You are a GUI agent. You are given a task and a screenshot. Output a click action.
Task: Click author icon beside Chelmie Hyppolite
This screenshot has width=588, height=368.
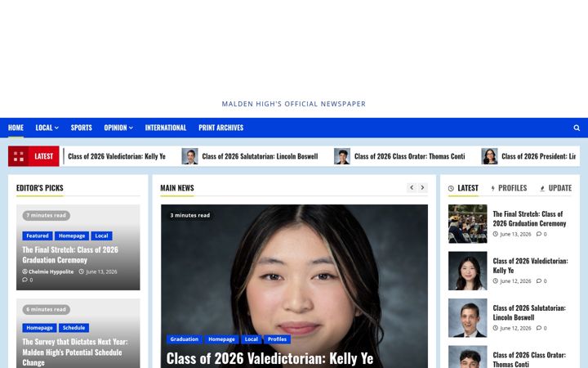click(x=24, y=272)
